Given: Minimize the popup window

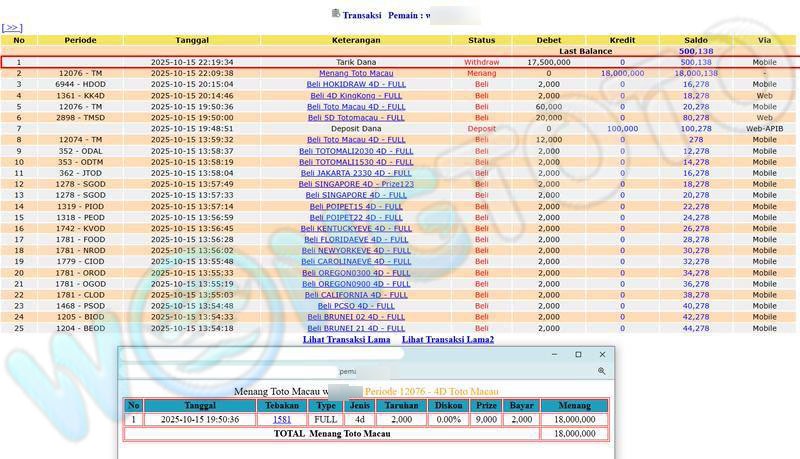Looking at the screenshot, I should pos(554,355).
